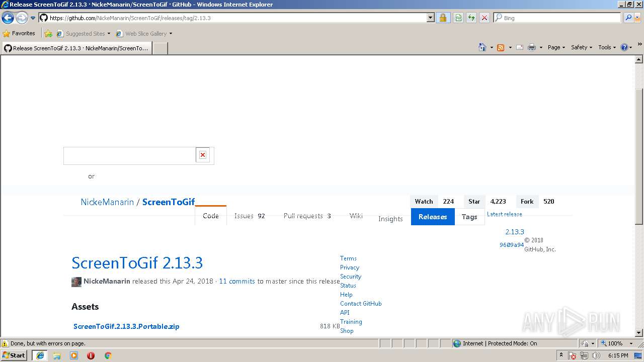Image resolution: width=644 pixels, height=362 pixels.
Task: Click the Stop loading red X icon
Action: (484, 18)
